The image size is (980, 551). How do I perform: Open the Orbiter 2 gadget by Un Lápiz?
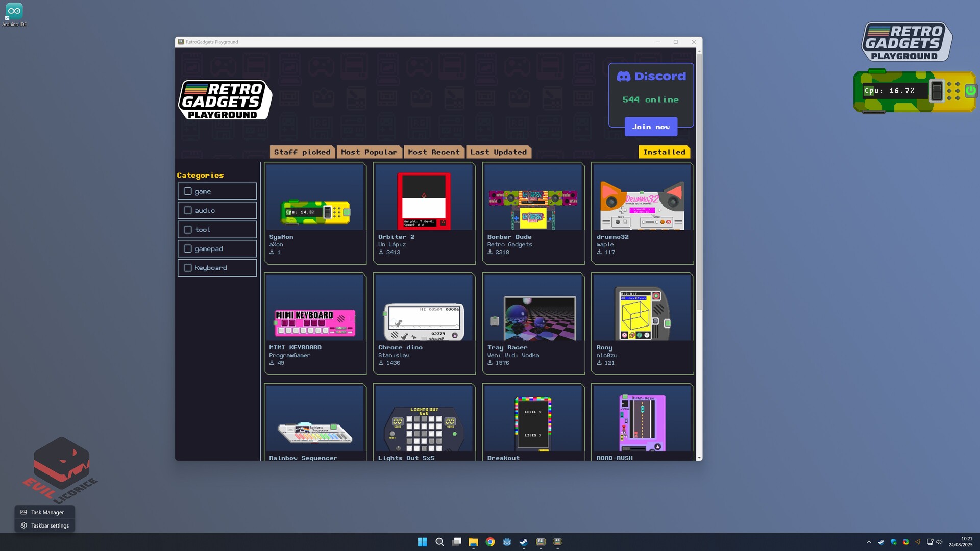[x=424, y=212]
